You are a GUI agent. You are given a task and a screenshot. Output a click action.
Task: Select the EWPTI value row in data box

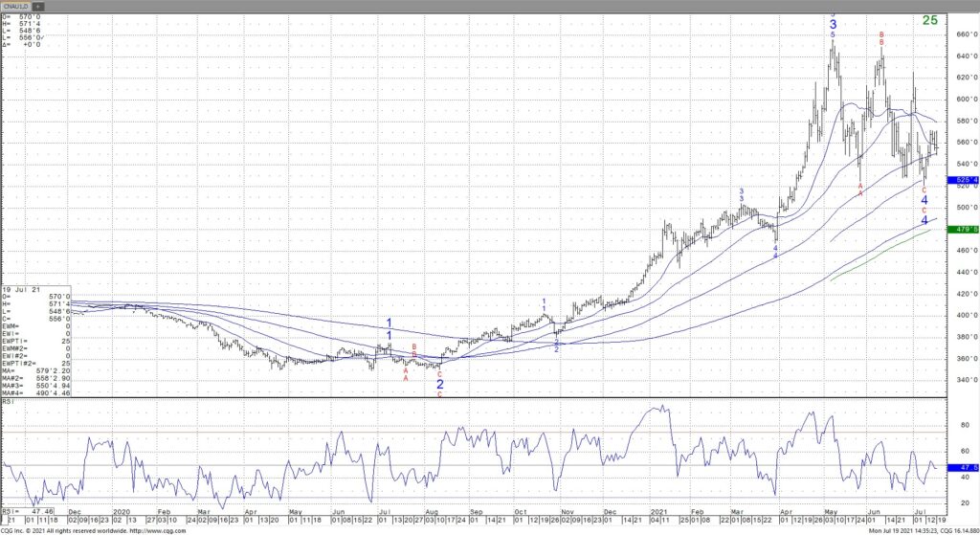click(29, 341)
